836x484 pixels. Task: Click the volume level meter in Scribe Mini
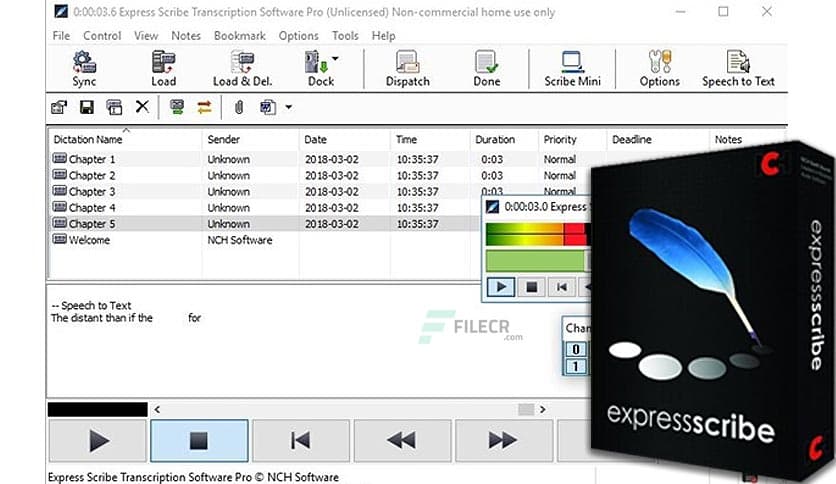[537, 235]
